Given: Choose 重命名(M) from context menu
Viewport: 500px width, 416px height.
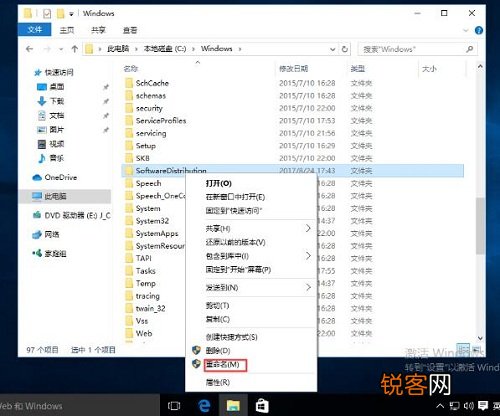Looking at the screenshot, I should (x=222, y=364).
